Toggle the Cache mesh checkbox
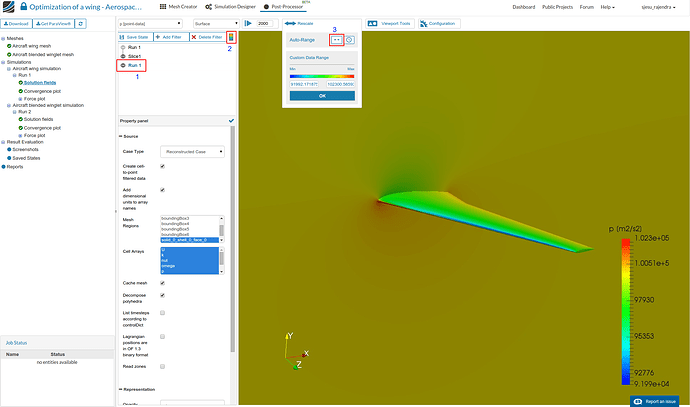The width and height of the screenshot is (690, 407). (162, 283)
